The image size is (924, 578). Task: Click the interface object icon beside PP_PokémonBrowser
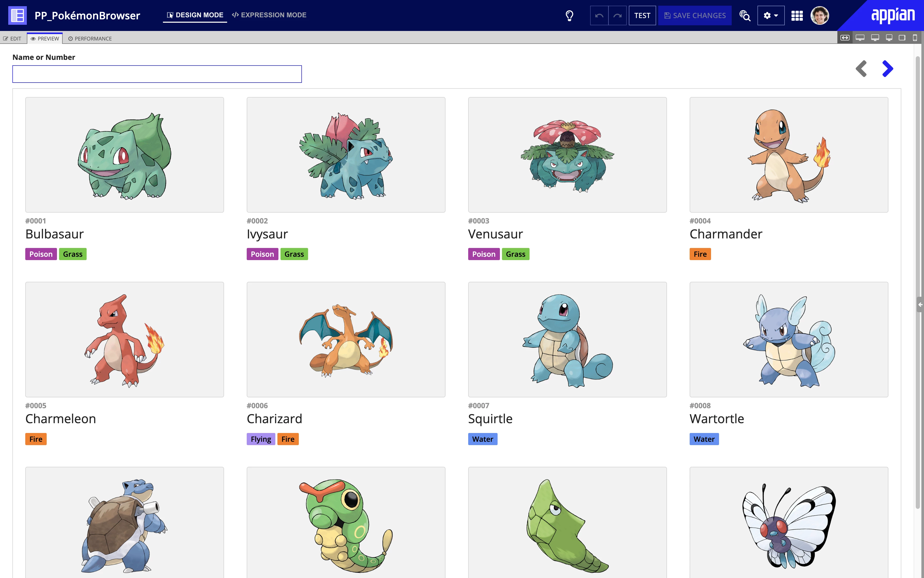coord(18,15)
